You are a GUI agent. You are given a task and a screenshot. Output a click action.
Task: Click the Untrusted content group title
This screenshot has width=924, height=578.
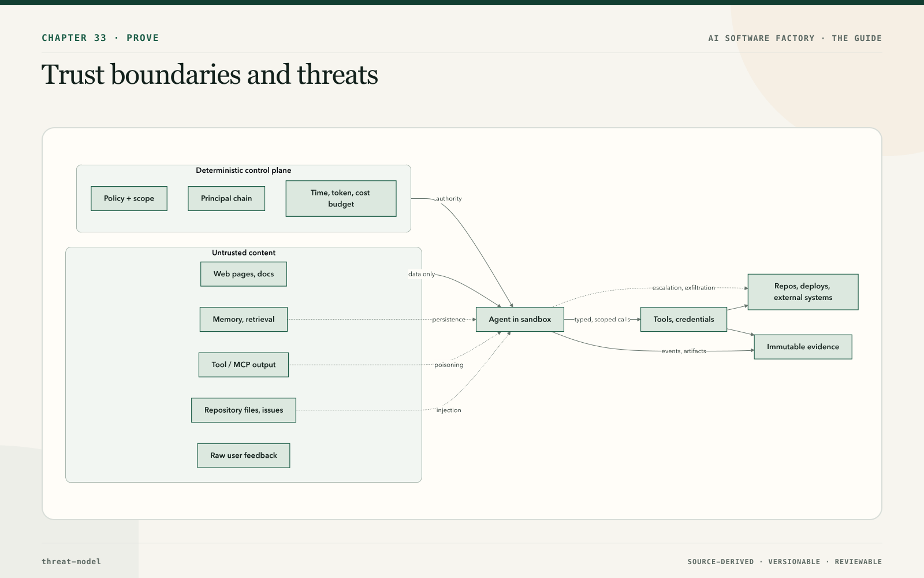coord(244,253)
